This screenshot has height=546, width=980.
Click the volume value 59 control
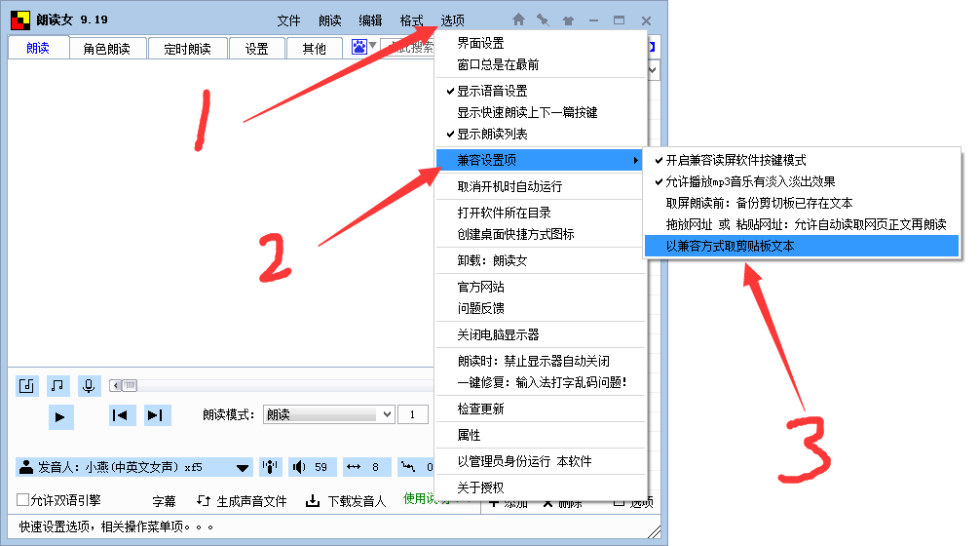click(320, 467)
